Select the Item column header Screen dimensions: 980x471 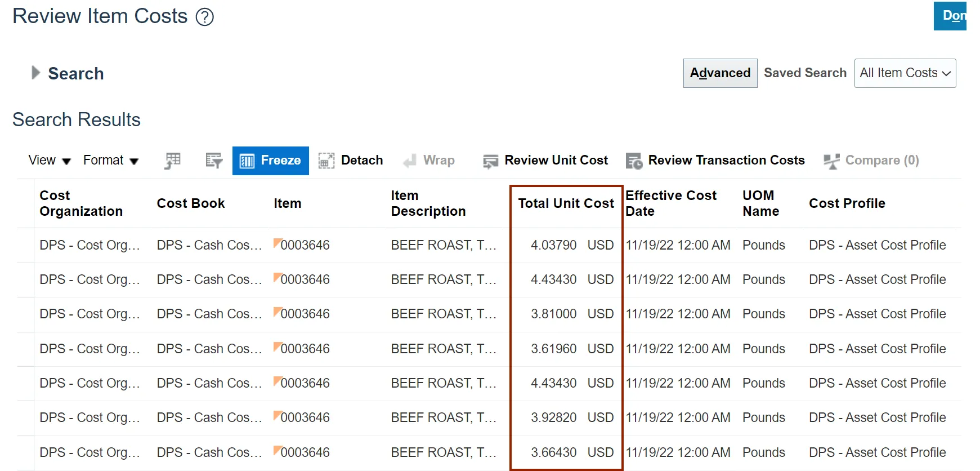tap(288, 203)
